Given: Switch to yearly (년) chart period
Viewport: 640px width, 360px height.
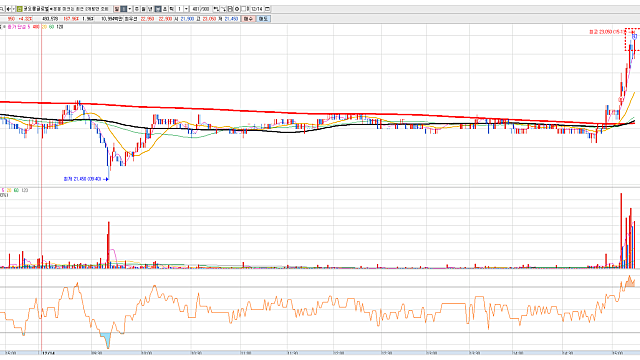Looking at the screenshot, I should click(150, 9).
